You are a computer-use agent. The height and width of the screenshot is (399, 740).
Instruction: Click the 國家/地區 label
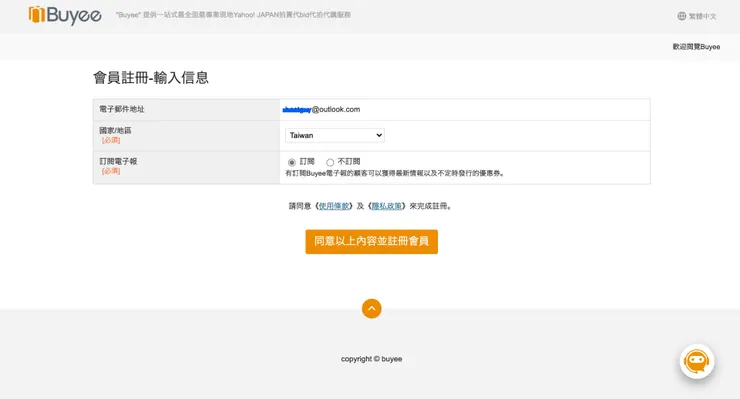tap(115, 130)
